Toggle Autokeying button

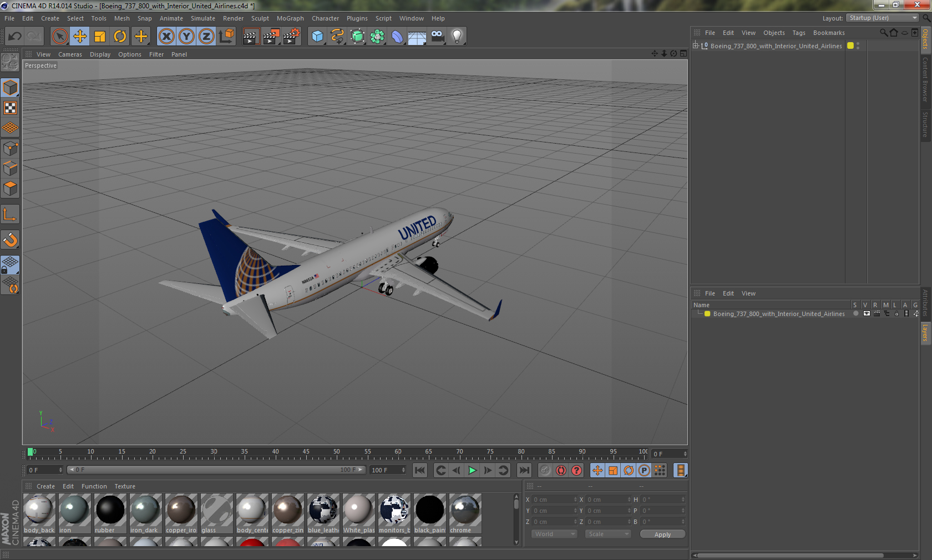[561, 470]
